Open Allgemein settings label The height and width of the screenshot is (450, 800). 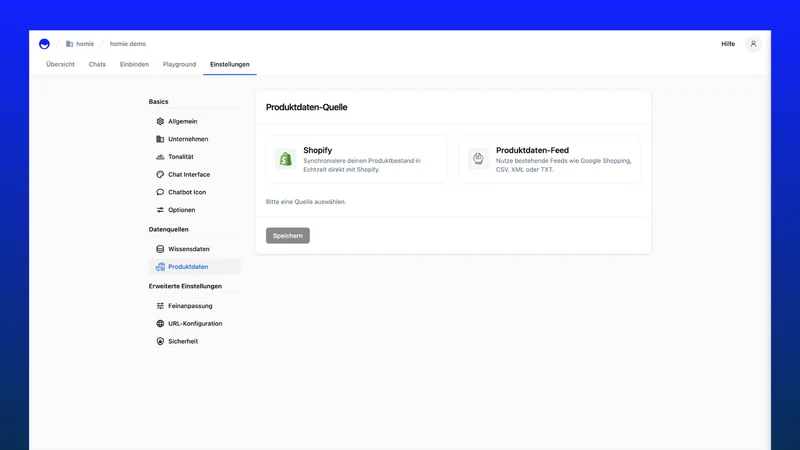pyautogui.click(x=183, y=121)
